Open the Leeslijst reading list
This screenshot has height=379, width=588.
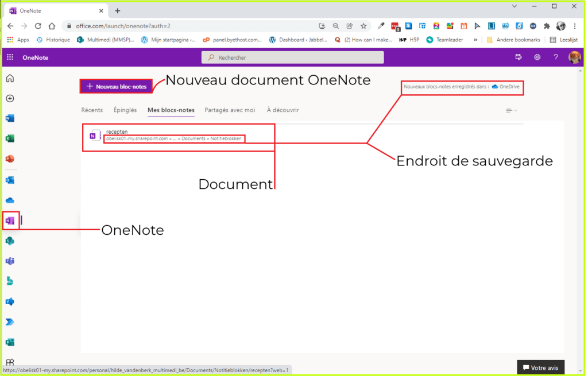tap(564, 40)
